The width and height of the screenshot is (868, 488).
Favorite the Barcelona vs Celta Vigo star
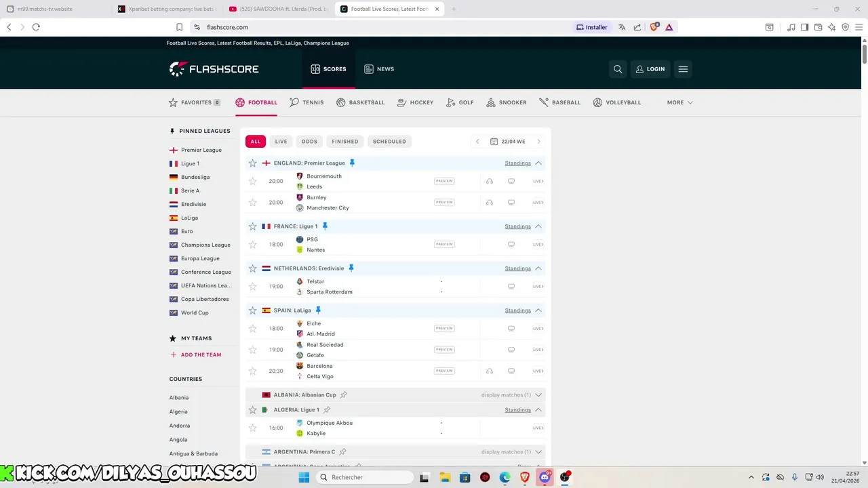(x=253, y=371)
